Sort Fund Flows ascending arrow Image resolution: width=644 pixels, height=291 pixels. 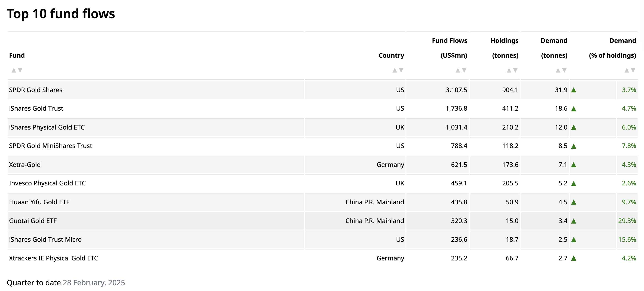(458, 70)
